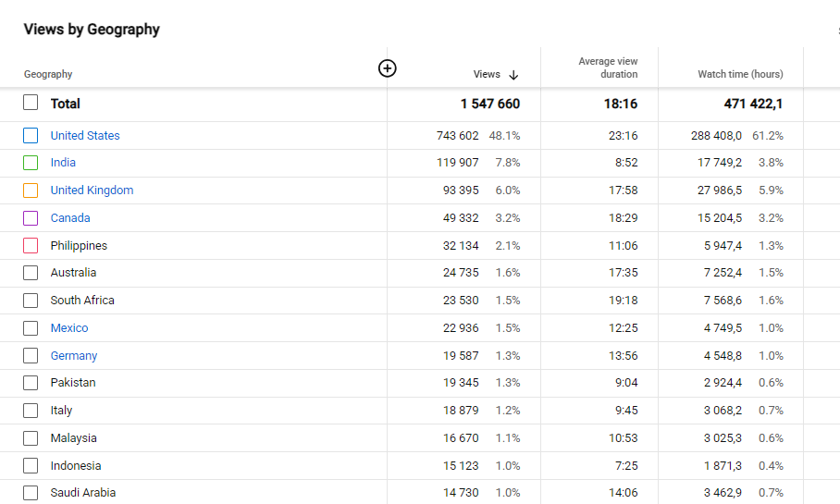The height and width of the screenshot is (504, 840).
Task: Open the United Kingdom link
Action: tap(93, 191)
